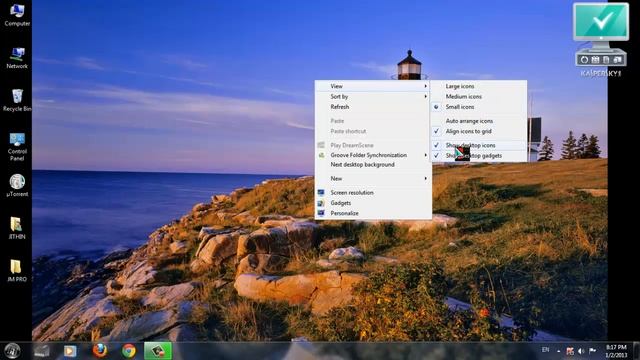Open the Windows Start orb
The width and height of the screenshot is (640, 360).
(x=13, y=351)
